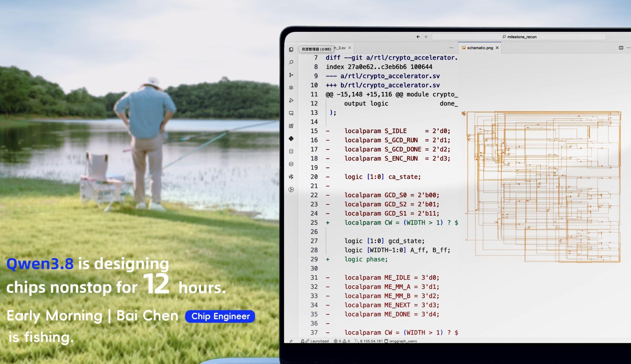
Task: Go forward with the right arrow
Action: 425,37
